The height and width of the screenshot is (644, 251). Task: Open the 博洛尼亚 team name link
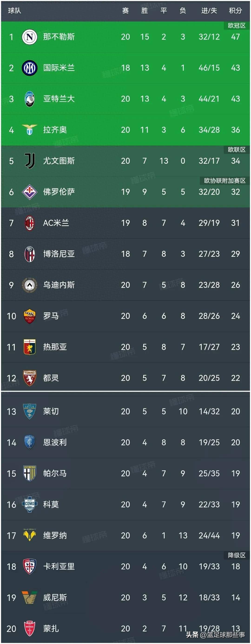59,254
